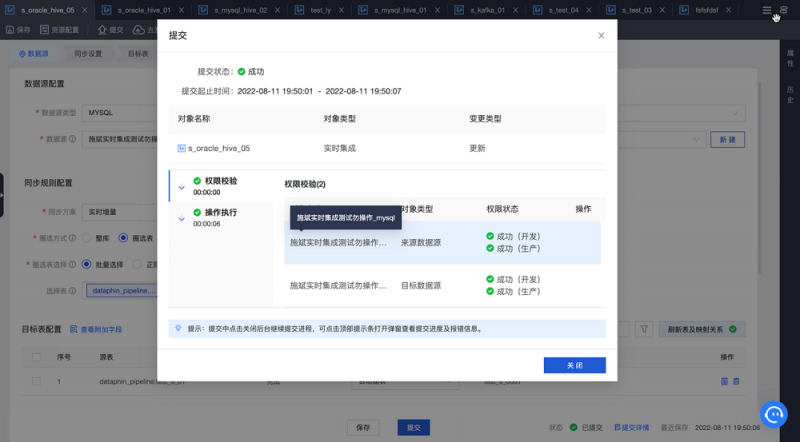Click the 新建 data source button

pos(727,139)
